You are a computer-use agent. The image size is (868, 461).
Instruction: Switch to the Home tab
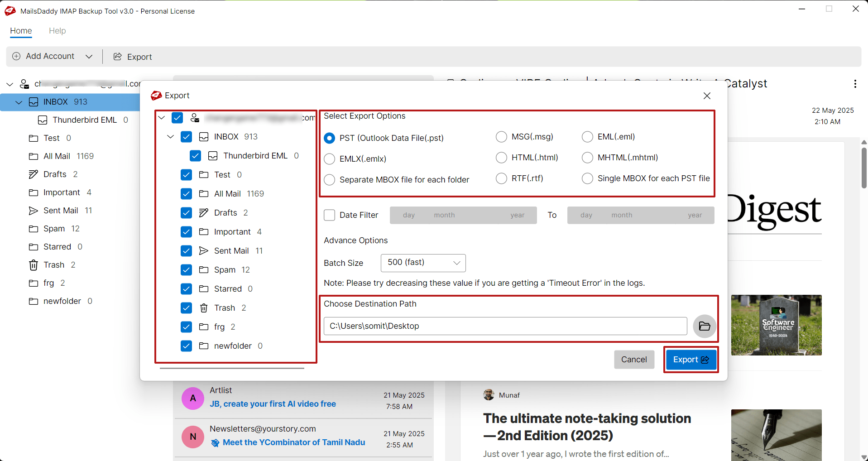coord(21,31)
